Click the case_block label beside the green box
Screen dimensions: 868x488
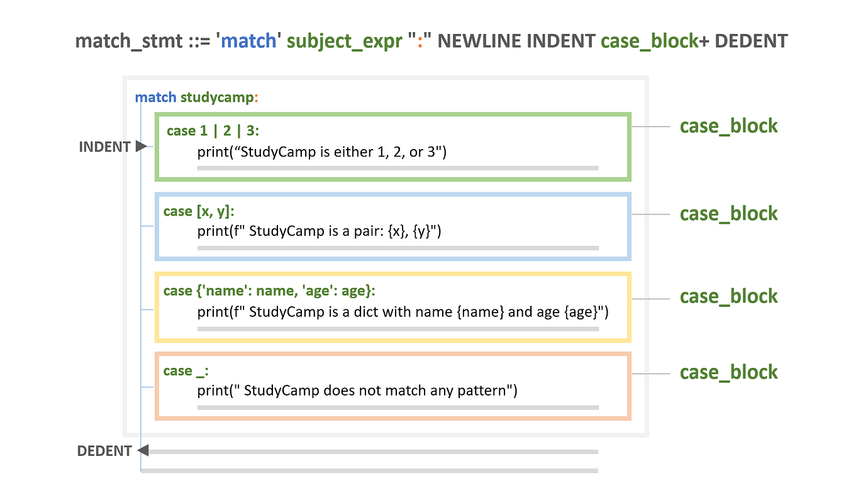coord(728,126)
